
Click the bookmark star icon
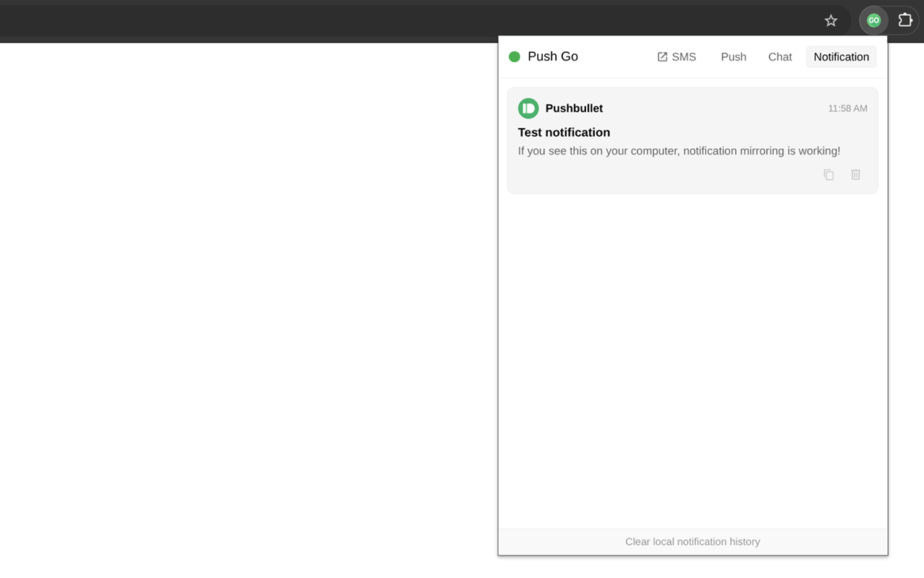[x=831, y=21]
